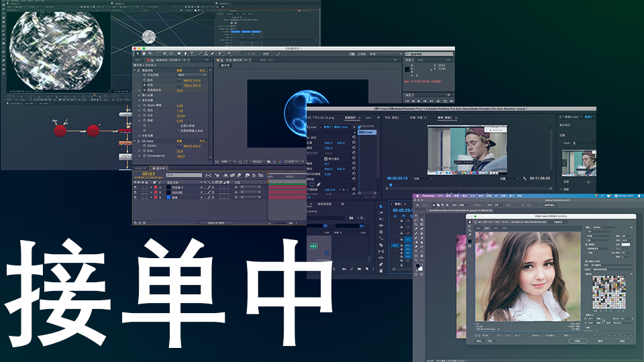Jump to first frame in After Effects preview panel
644x362 pixels.
(407, 101)
